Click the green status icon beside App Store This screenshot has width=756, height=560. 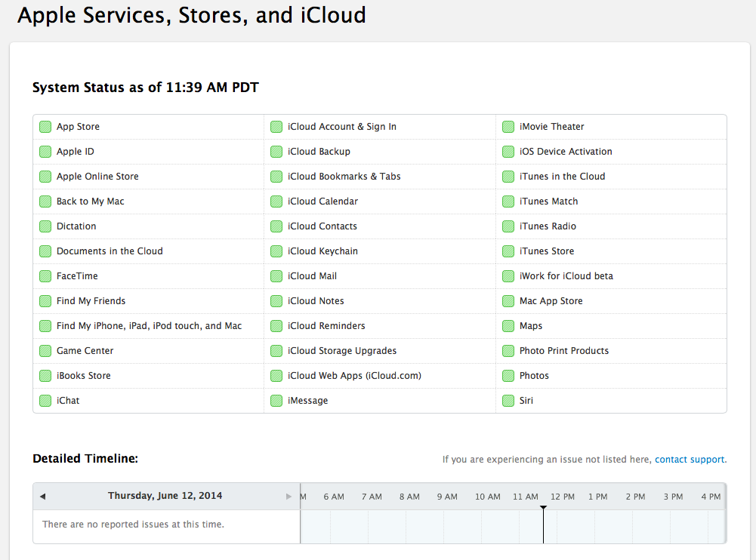45,127
